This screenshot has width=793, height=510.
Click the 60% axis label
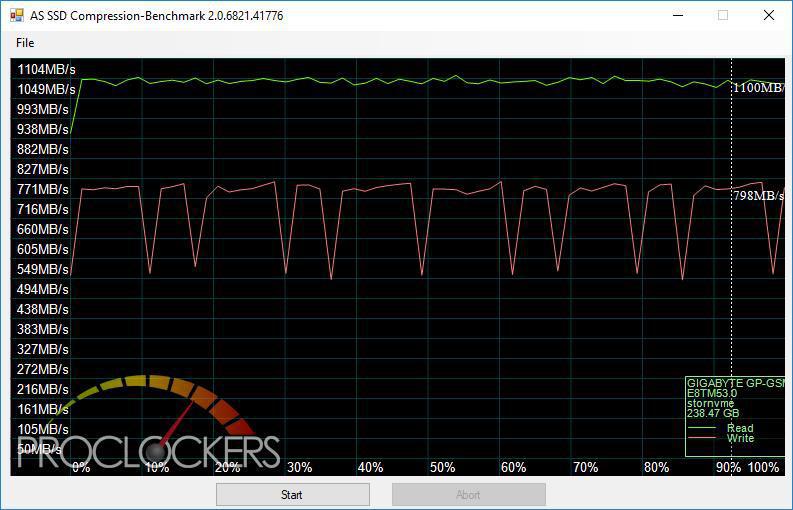[513, 467]
